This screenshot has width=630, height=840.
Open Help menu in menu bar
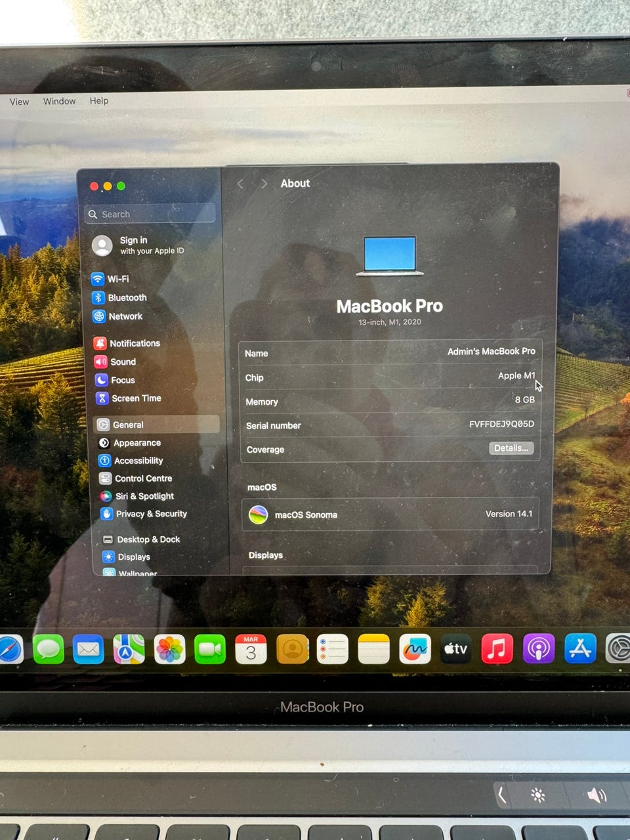[99, 100]
